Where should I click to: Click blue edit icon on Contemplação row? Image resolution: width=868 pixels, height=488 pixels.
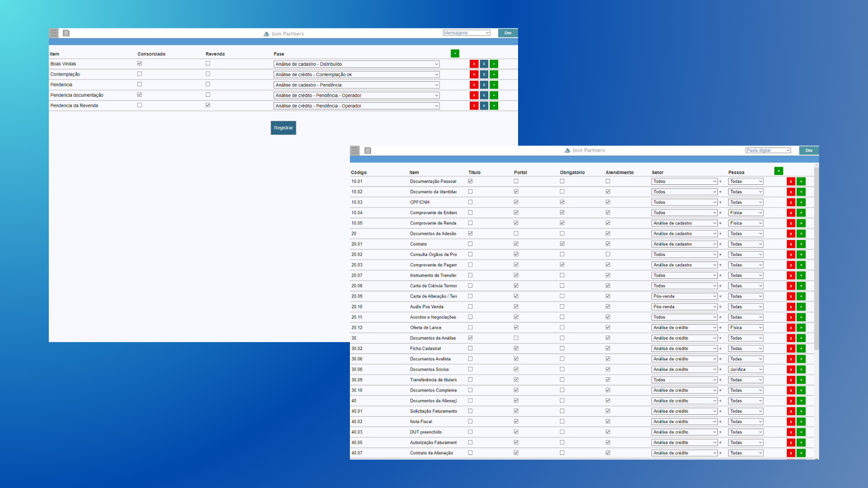484,75
